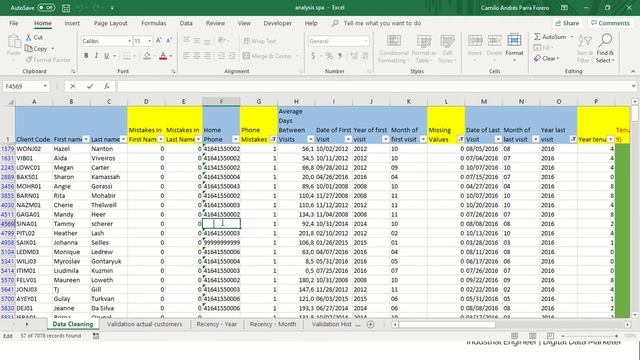Open Cell Styles gallery

coord(447,49)
